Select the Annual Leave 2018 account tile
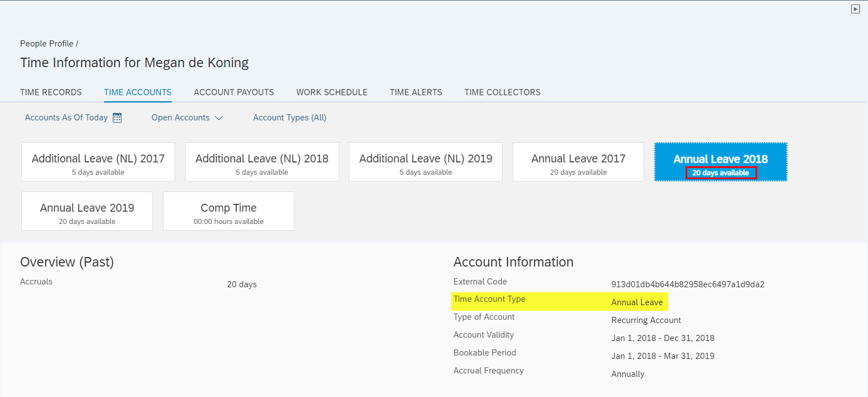Viewport: 868px width, 397px height. [721, 162]
